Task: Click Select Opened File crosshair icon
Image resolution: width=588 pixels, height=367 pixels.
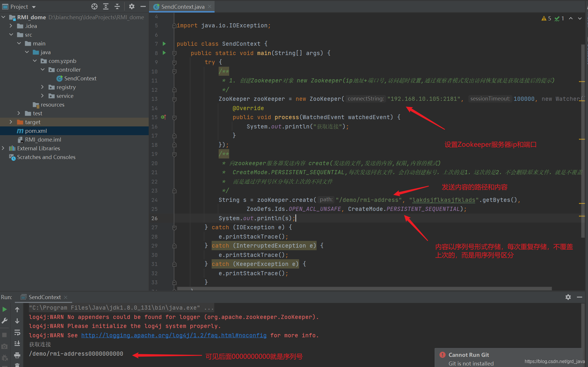Action: (94, 6)
